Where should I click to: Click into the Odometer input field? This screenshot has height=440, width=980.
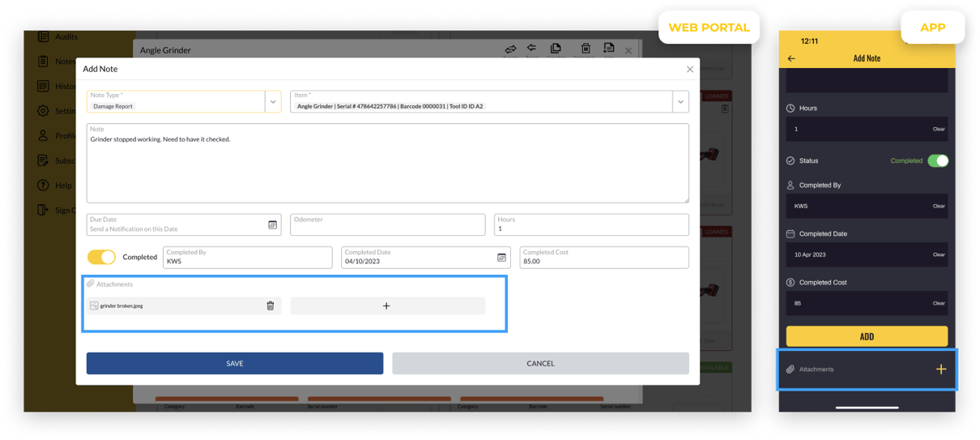(x=387, y=224)
